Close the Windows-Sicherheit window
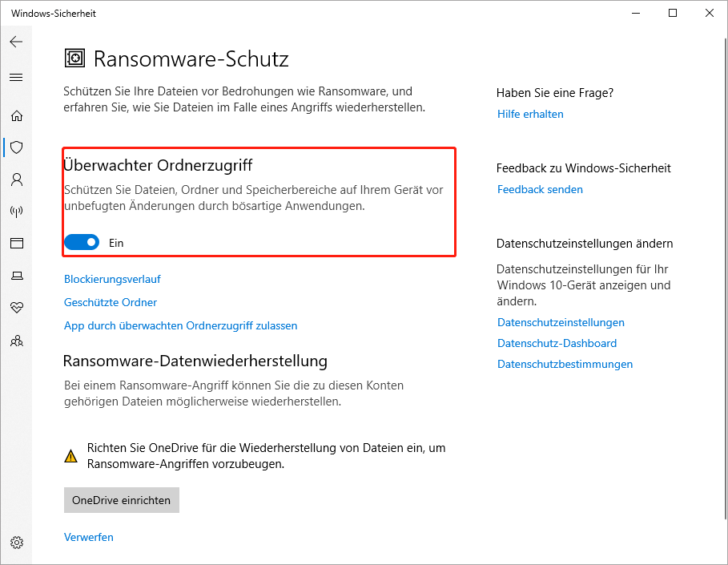This screenshot has height=565, width=728. click(x=709, y=13)
